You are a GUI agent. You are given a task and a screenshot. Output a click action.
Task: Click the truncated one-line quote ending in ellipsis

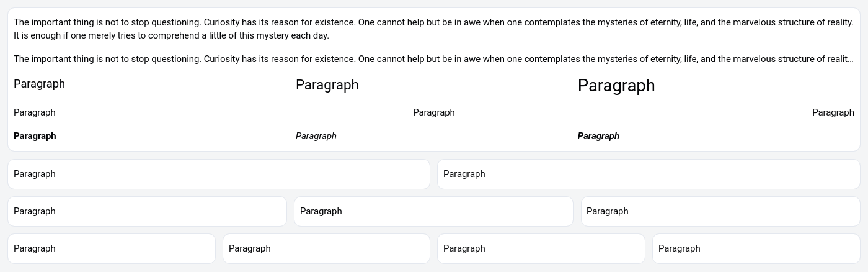click(x=433, y=59)
